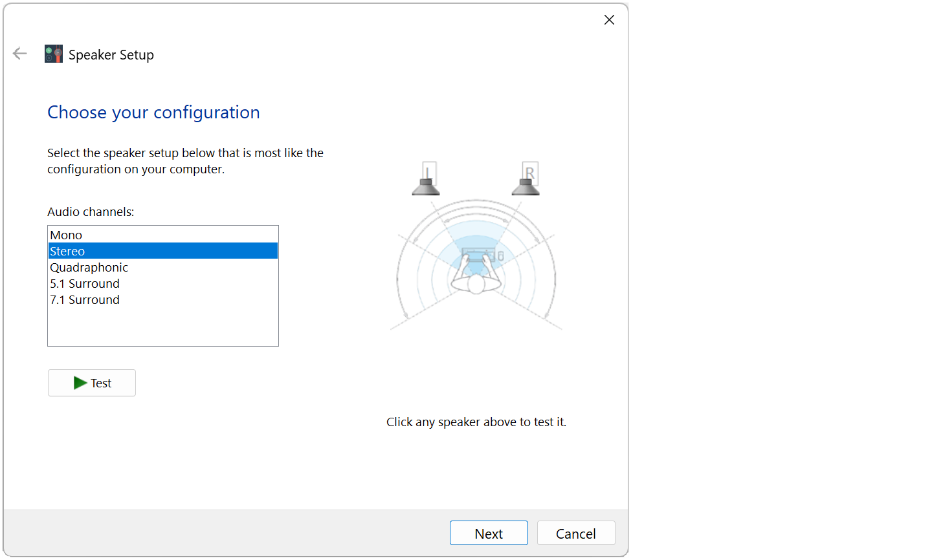Select Stereo in the Audio channels list

(163, 251)
